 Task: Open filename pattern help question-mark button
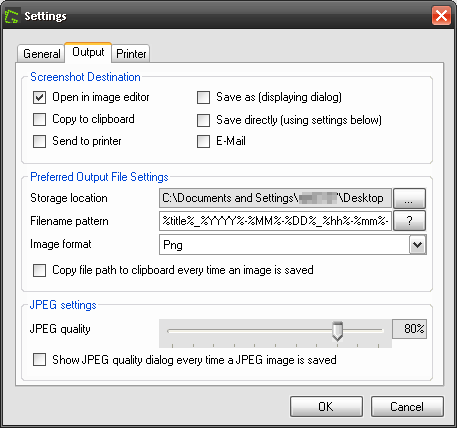(409, 221)
